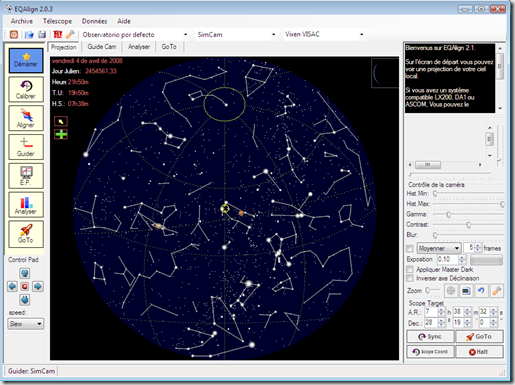Image resolution: width=515 pixels, height=385 pixels.
Task: Adjust the Blur slider
Action: point(469,235)
